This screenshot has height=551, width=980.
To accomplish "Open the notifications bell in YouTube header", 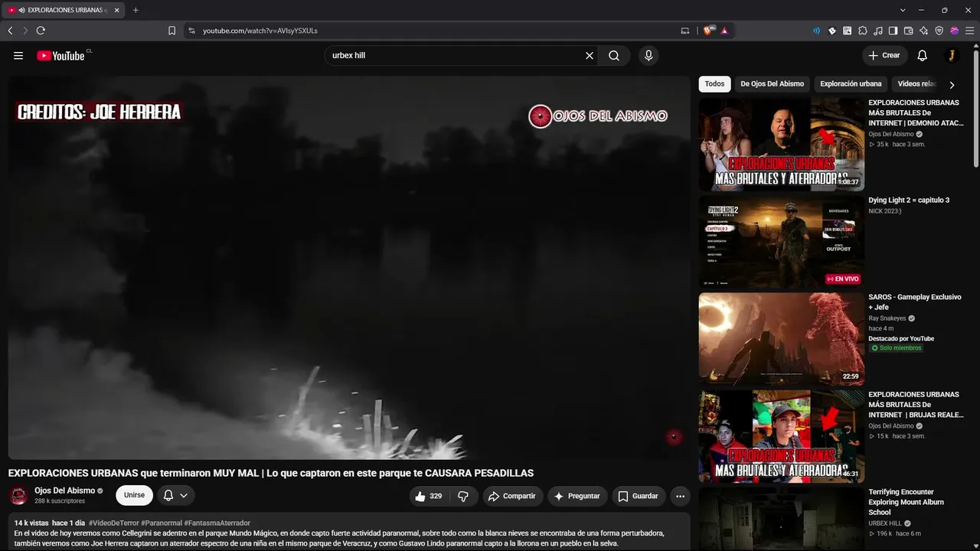I will click(923, 56).
